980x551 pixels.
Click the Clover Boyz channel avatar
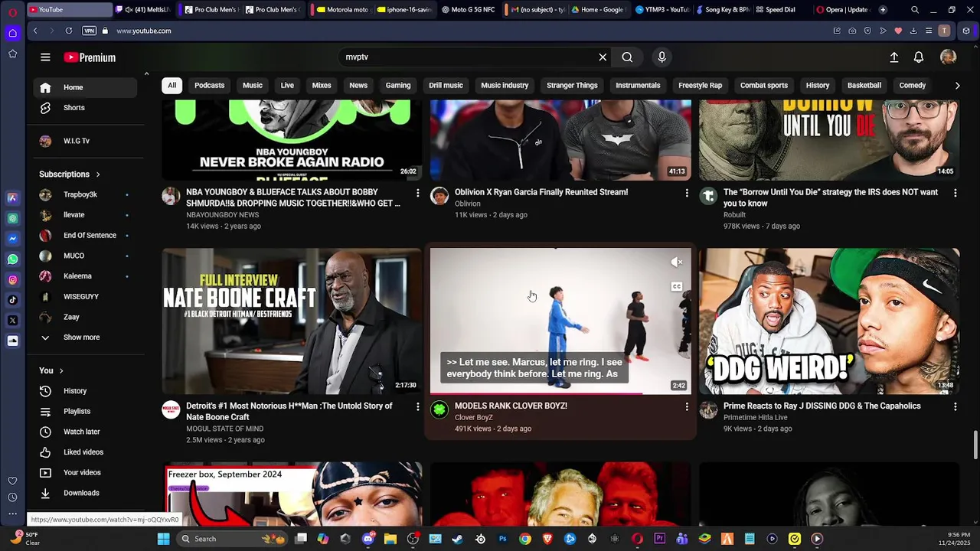(x=439, y=409)
